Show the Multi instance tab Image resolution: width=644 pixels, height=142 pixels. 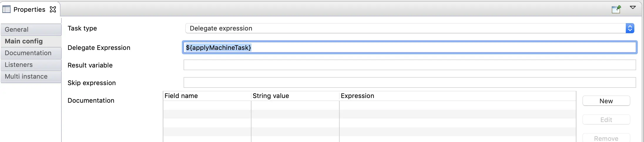click(31, 76)
